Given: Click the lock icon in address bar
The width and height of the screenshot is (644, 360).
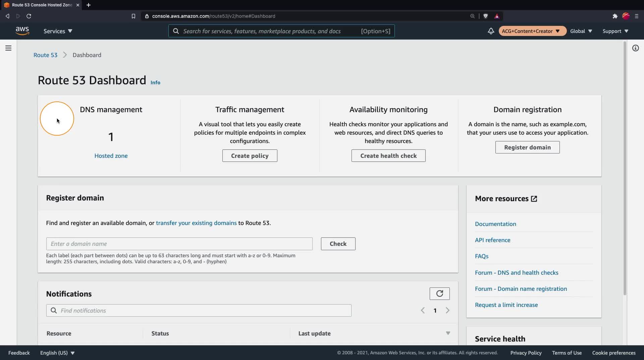Looking at the screenshot, I should coord(147,16).
